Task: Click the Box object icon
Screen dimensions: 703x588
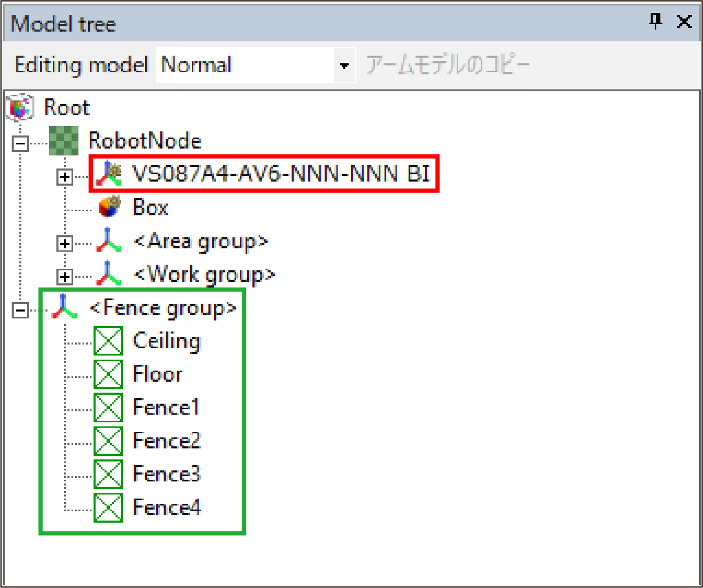Action: click(107, 208)
